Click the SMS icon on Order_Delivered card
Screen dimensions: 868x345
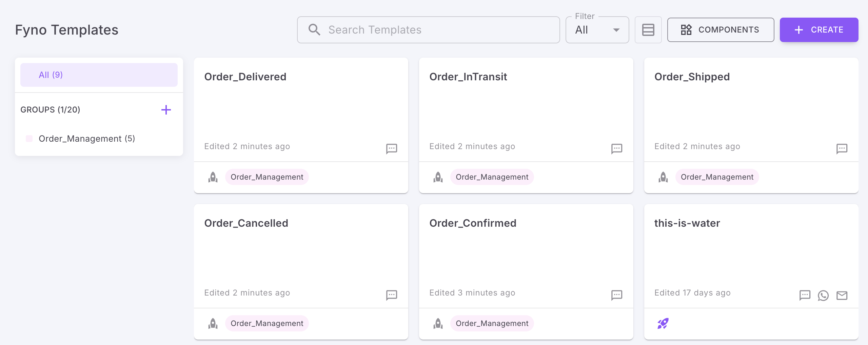click(391, 148)
